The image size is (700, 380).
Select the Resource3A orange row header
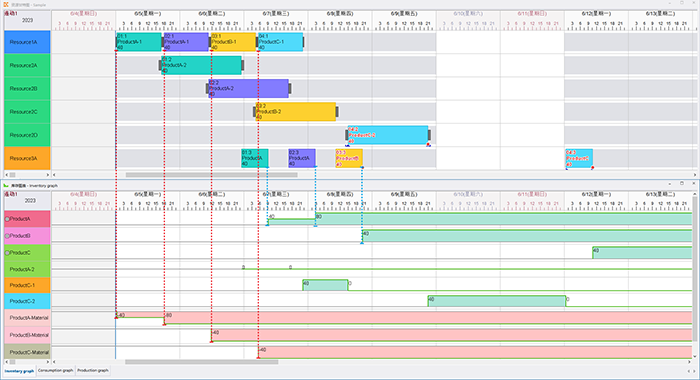tap(27, 158)
